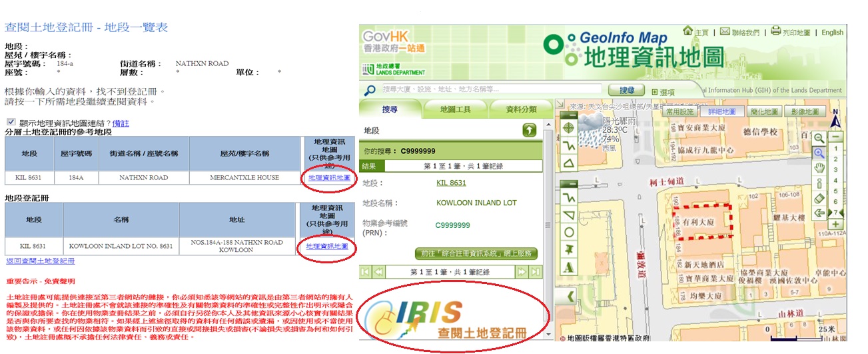Image resolution: width=868 pixels, height=354 pixels.
Task: Click the map search text input field
Action: coord(491,89)
